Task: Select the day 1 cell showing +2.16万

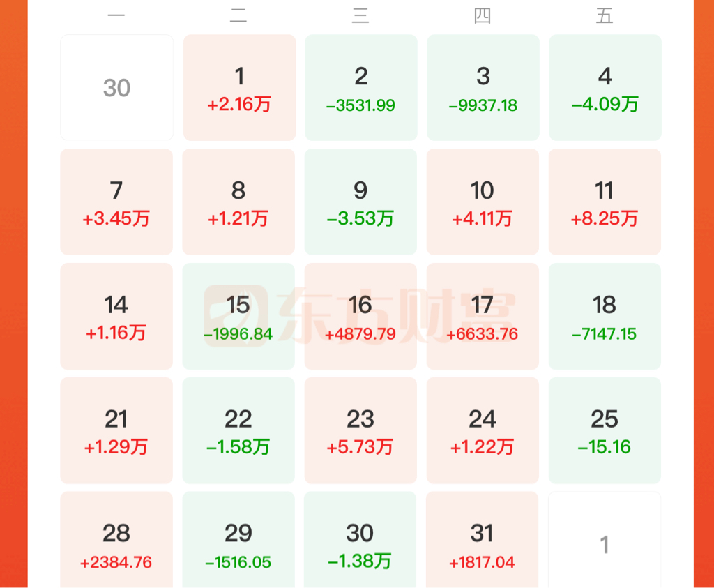Action: (239, 87)
